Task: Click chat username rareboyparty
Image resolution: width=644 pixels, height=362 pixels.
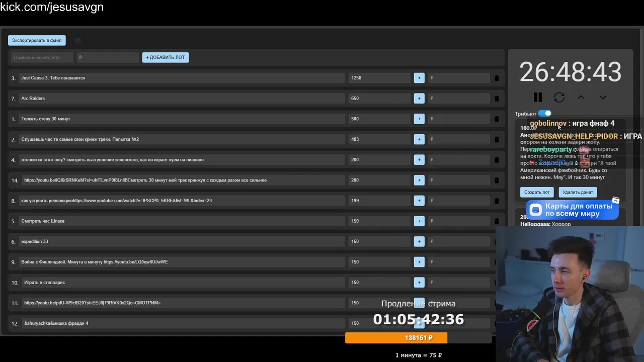Action: click(551, 149)
